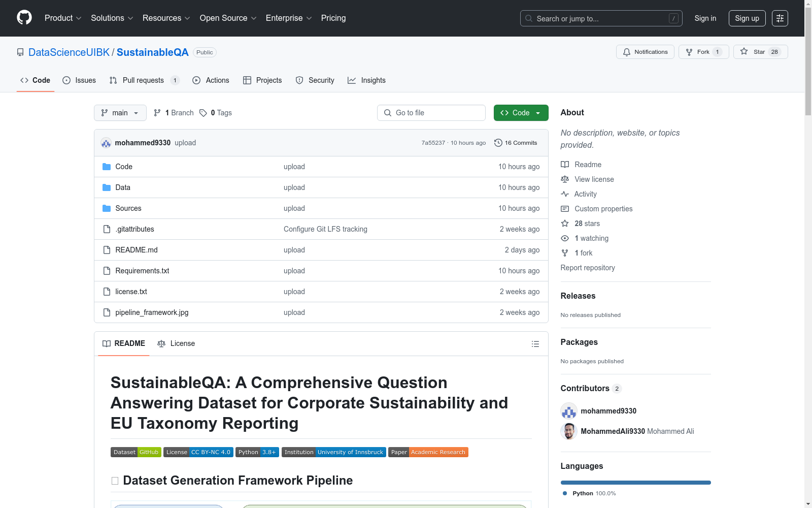Expand the Open Source menu
The height and width of the screenshot is (508, 812).
pyautogui.click(x=228, y=18)
